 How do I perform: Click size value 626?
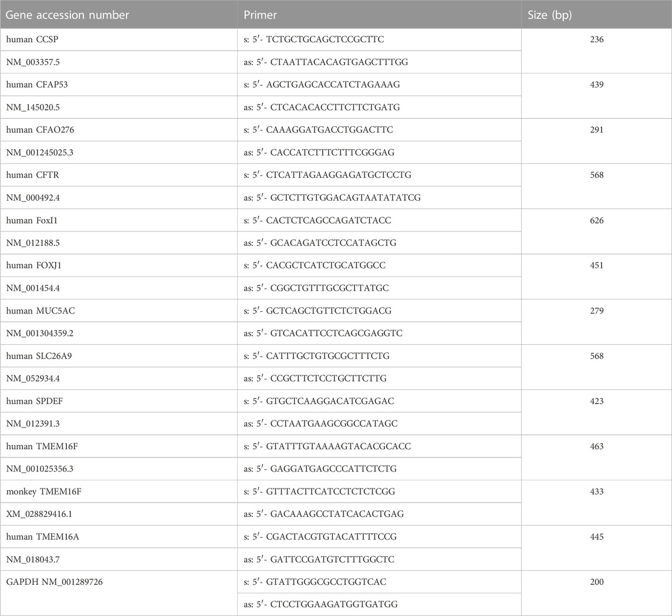(x=596, y=220)
